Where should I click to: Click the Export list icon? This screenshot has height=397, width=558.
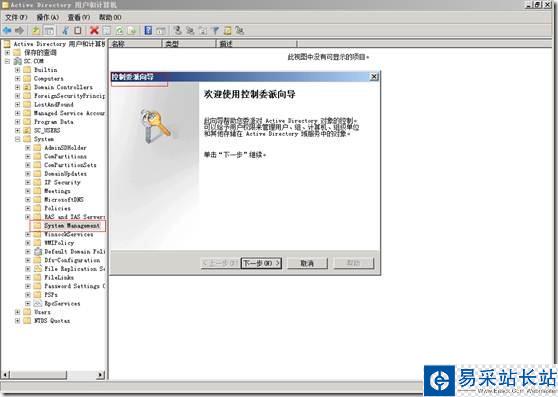coord(132,31)
